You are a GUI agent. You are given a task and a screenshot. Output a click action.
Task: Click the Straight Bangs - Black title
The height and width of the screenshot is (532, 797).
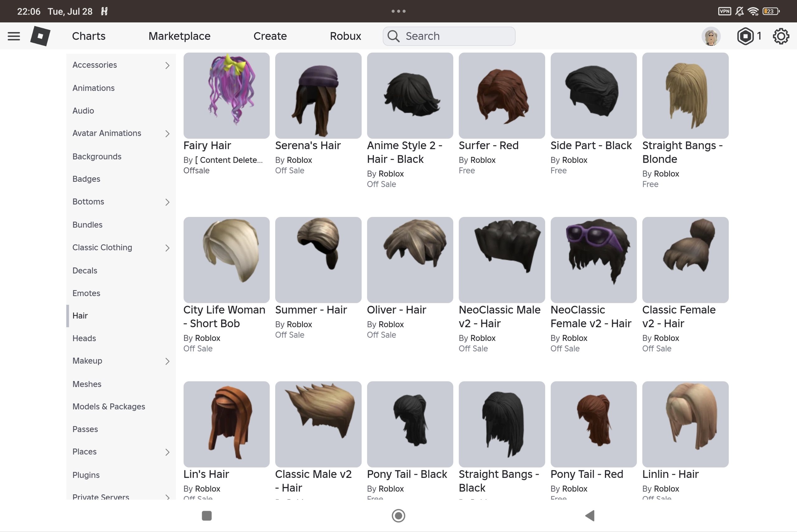(x=499, y=481)
